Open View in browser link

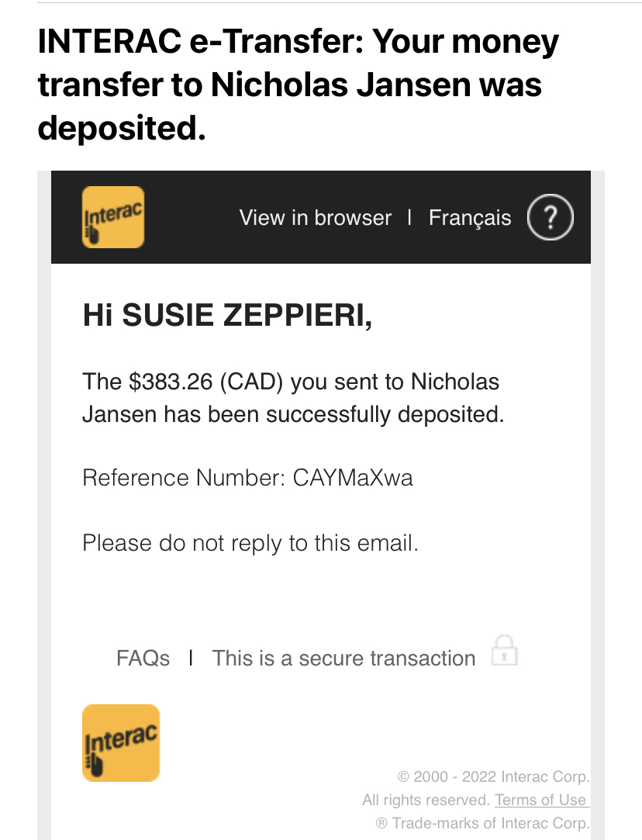coord(316,217)
